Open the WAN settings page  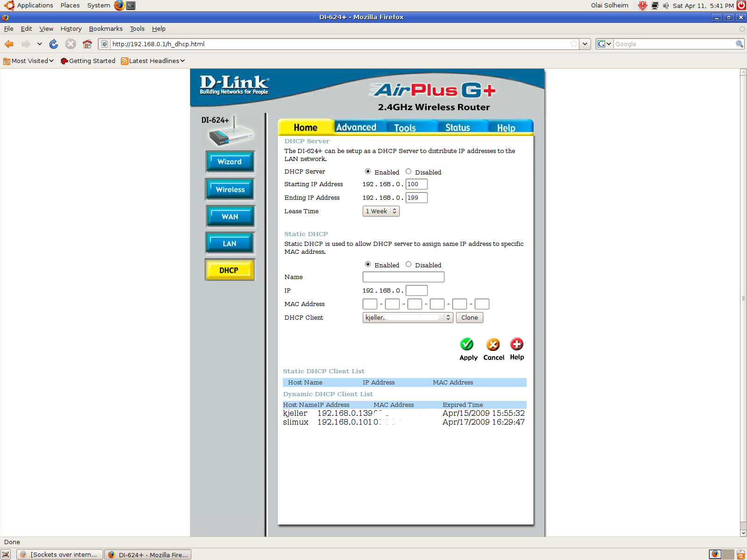230,217
